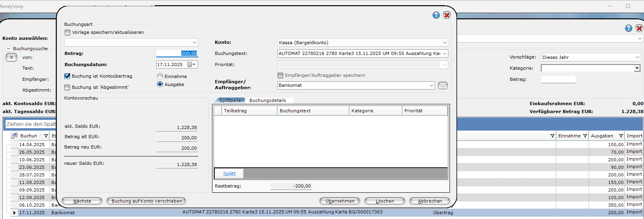Clear search with the X button
The height and width of the screenshot is (219, 644).
[12, 57]
